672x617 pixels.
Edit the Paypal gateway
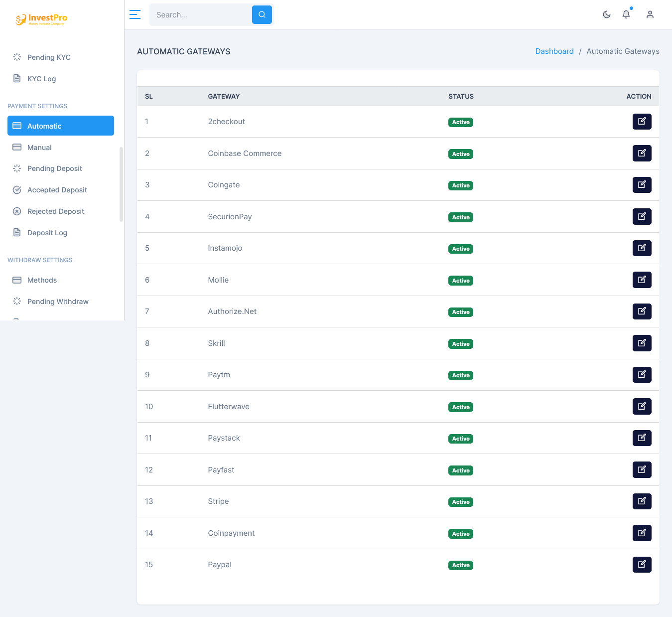642,565
